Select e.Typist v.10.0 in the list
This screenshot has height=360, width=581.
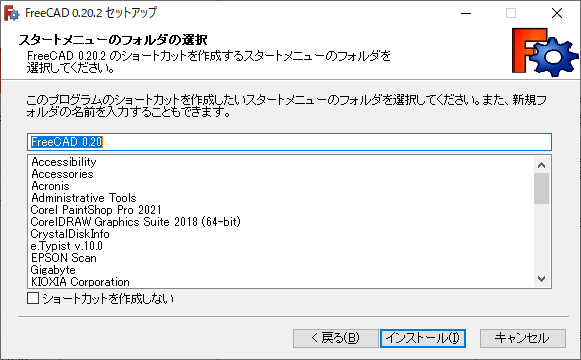pyautogui.click(x=66, y=246)
